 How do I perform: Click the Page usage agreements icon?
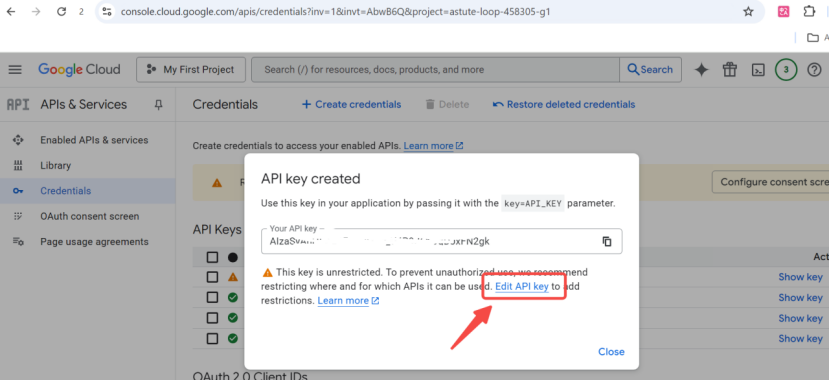(x=18, y=242)
